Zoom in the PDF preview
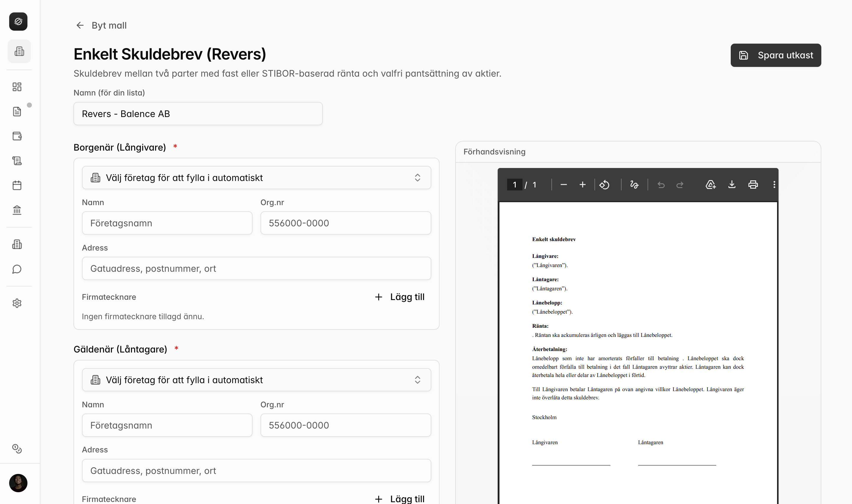This screenshot has width=852, height=504. 582,185
